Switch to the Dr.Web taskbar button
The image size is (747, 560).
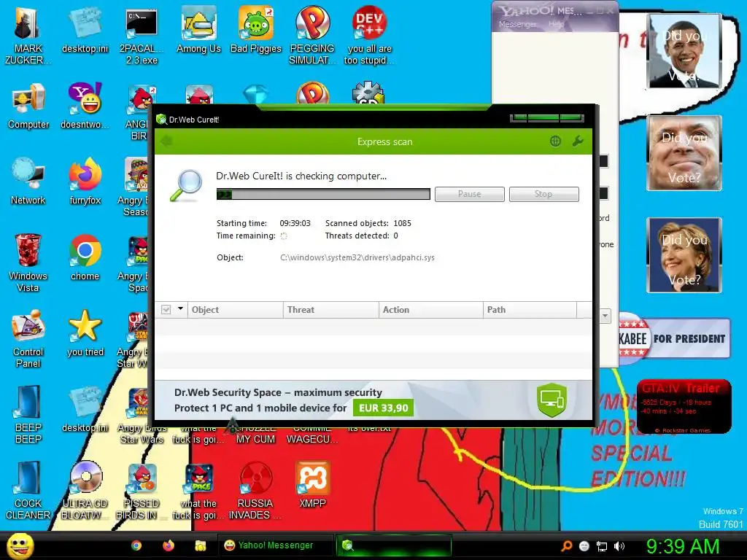[x=394, y=545]
